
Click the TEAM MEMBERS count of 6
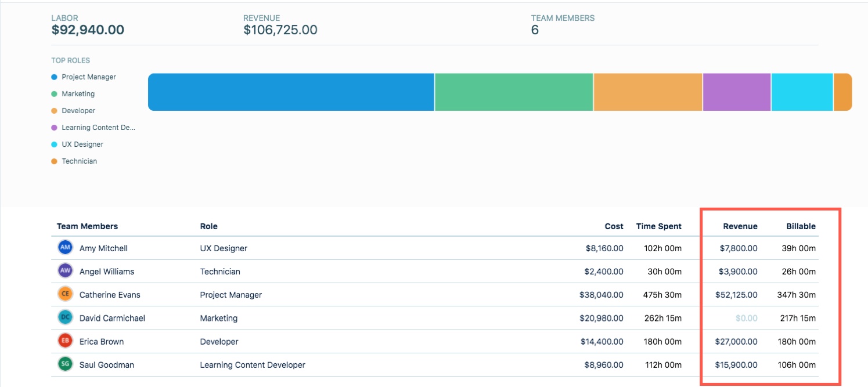pos(534,30)
